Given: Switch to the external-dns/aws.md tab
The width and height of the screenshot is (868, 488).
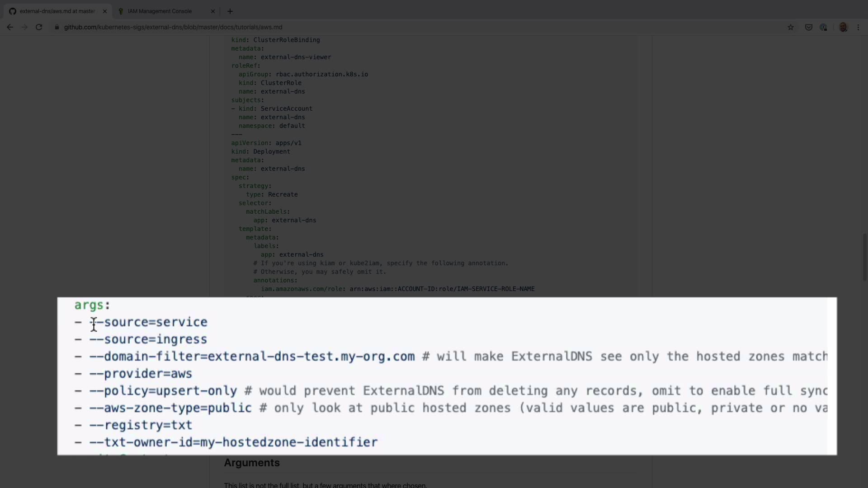Looking at the screenshot, I should [57, 11].
